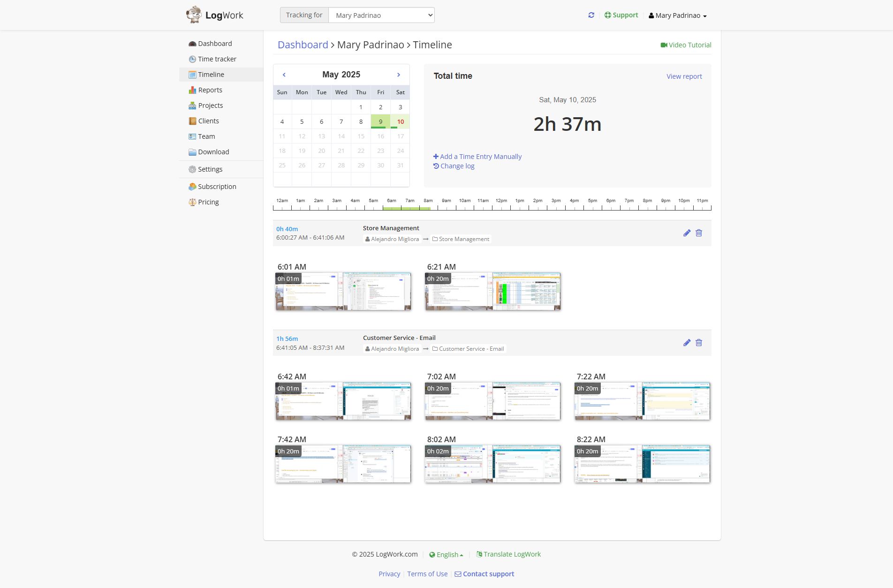The height and width of the screenshot is (588, 893).
Task: Click the 2h 37m total time value
Action: pos(568,124)
